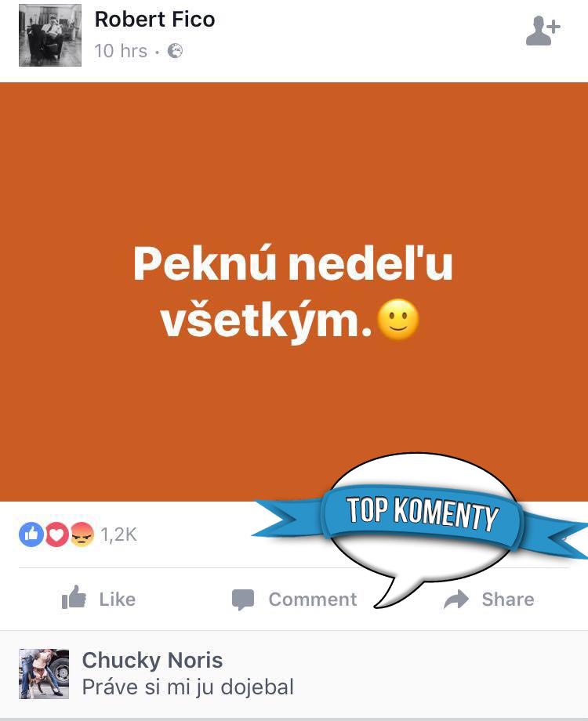Click the TOP KOMENTY banner ribbon
Image resolution: width=588 pixels, height=721 pixels.
[423, 516]
